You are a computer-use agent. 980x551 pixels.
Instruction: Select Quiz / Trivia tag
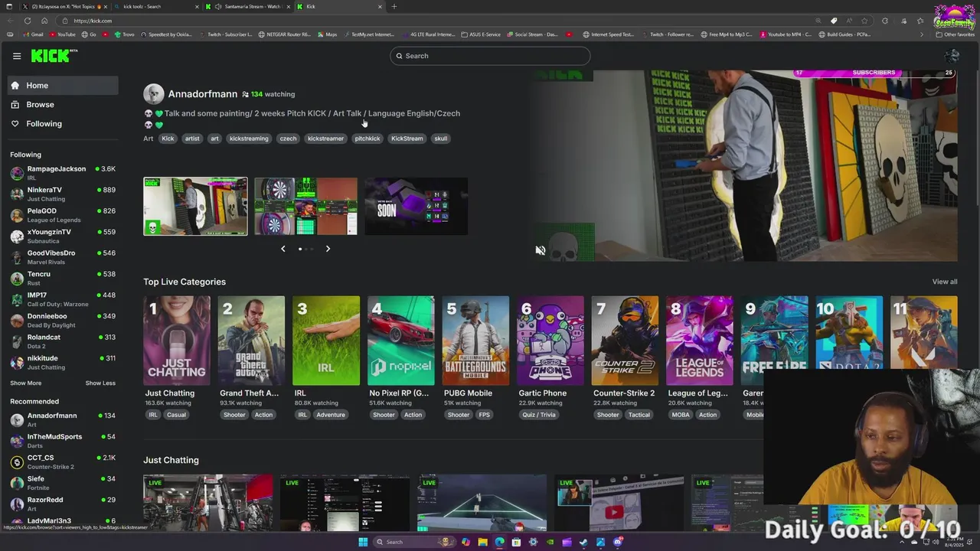[x=539, y=415]
